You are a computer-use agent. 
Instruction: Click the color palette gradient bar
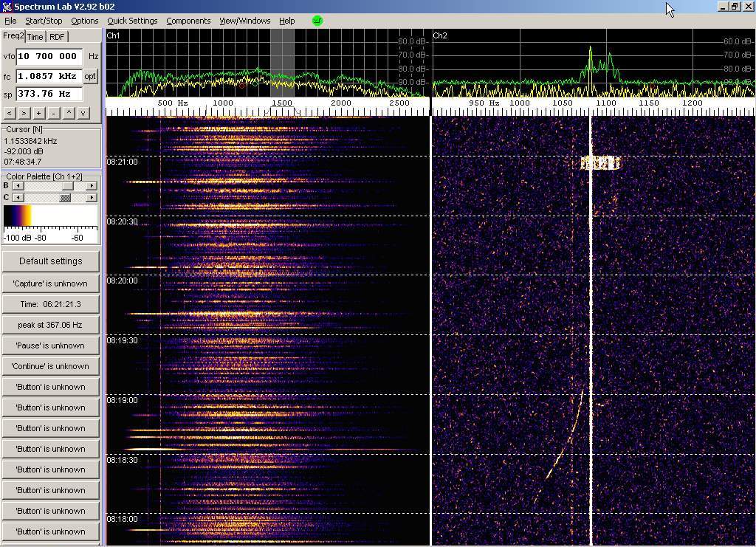point(50,216)
